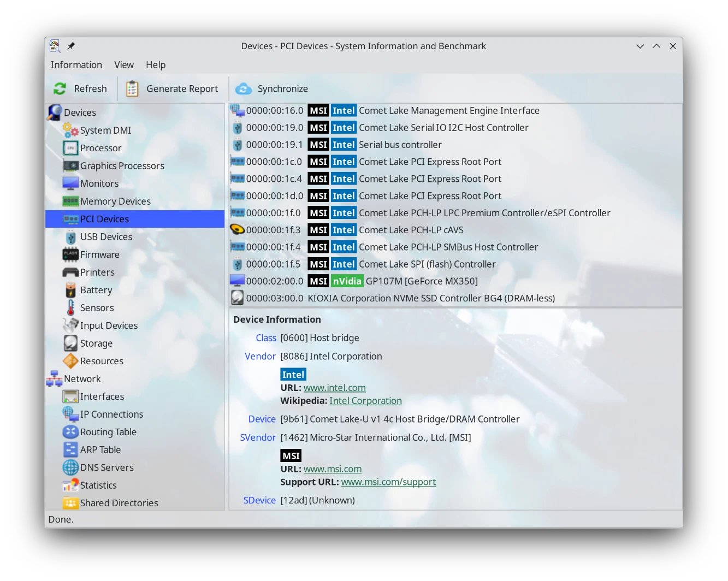
Task: Open Graphics Processors via its icon
Action: 70,166
